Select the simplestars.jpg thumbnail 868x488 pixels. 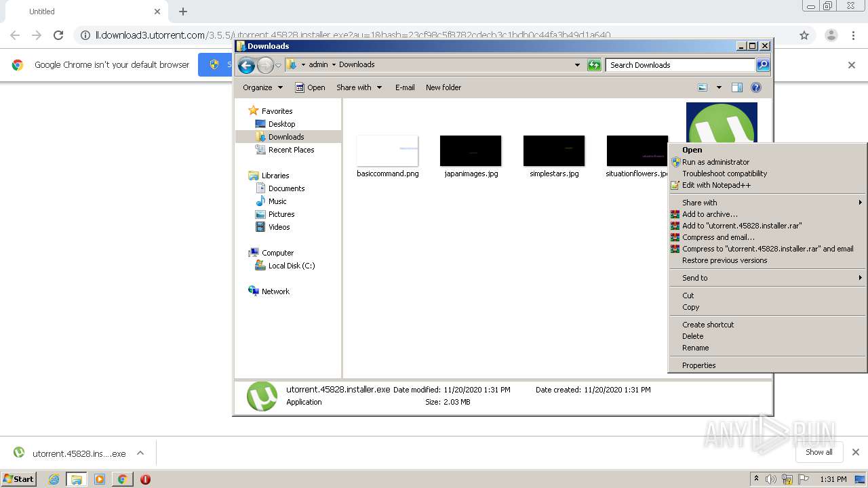pos(554,150)
